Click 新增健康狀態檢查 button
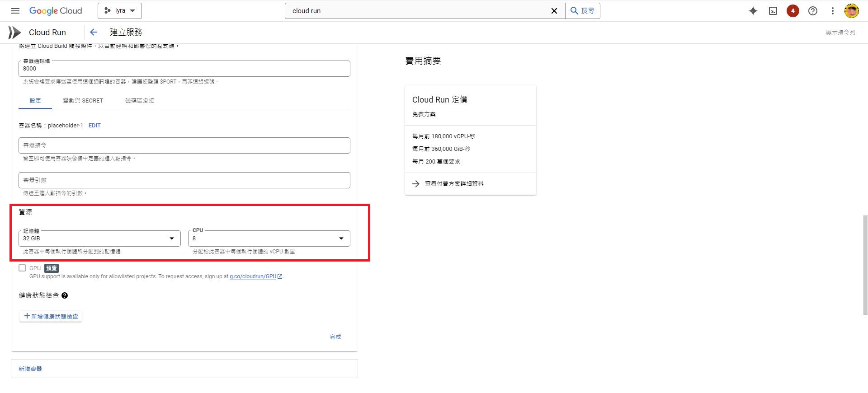Screen dimensions: 868x393 coord(51,316)
